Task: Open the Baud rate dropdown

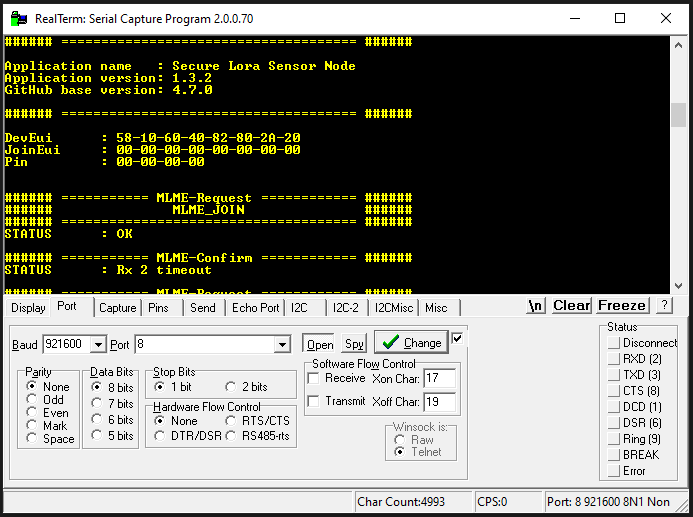Action: [x=98, y=345]
